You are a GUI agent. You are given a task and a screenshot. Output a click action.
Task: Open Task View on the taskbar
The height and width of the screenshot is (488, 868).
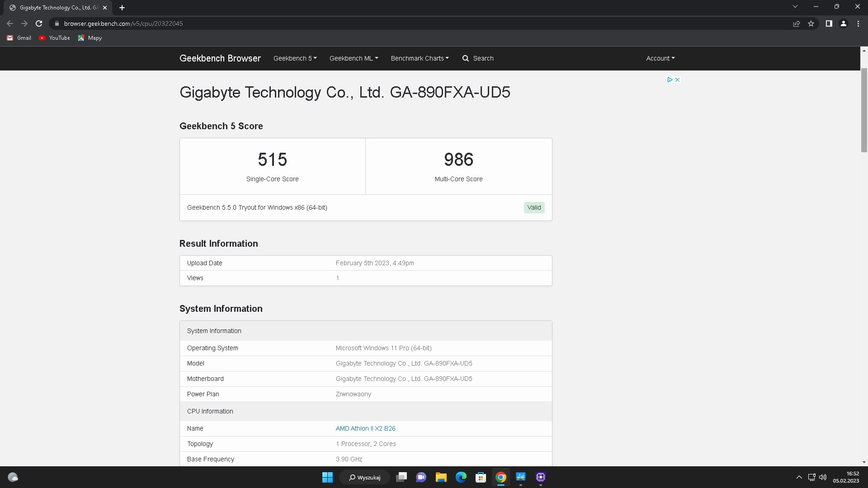[401, 477]
